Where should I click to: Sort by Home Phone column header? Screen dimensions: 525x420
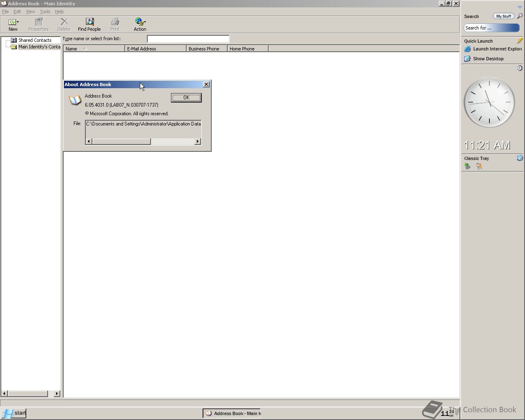[248, 48]
